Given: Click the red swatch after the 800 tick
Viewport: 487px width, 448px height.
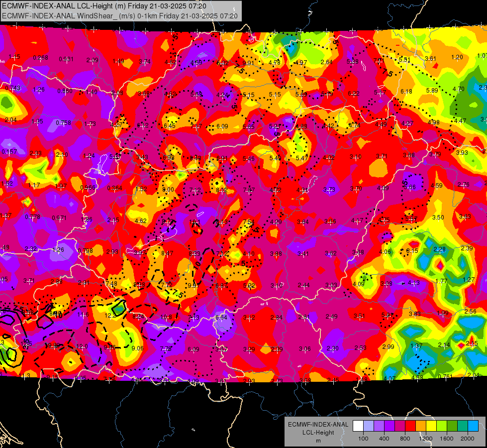Looking at the screenshot, I should 410,426.
